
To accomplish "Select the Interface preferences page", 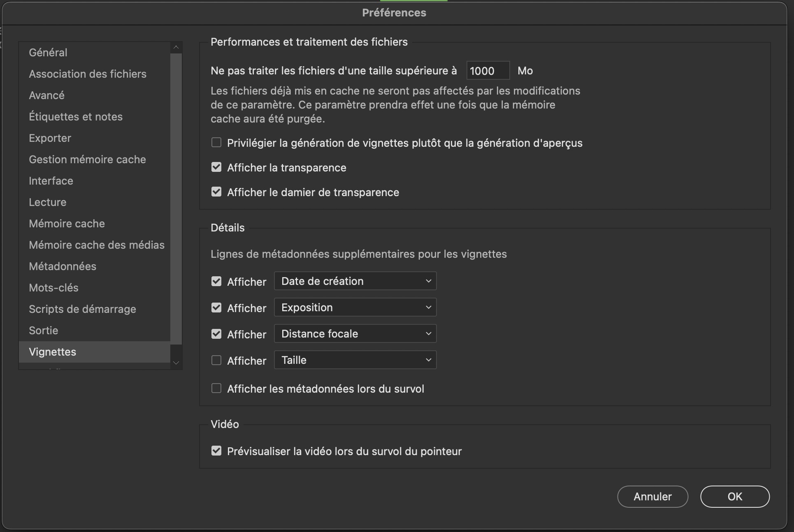I will pyautogui.click(x=51, y=180).
